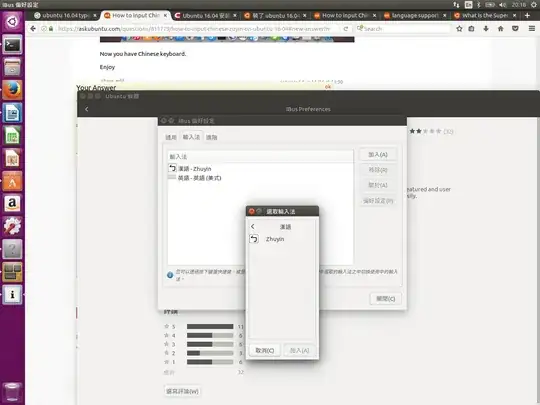The width and height of the screenshot is (540, 405).
Task: Click the Firefox URL address bar
Action: tap(194, 29)
